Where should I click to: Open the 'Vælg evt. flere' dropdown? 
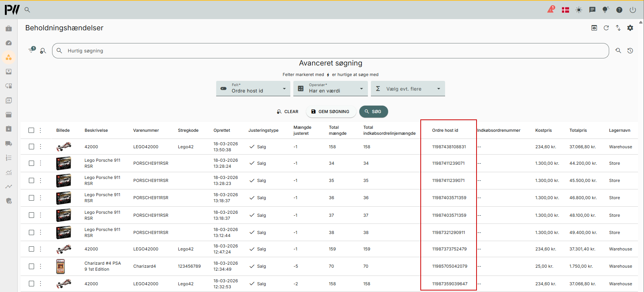(x=408, y=89)
